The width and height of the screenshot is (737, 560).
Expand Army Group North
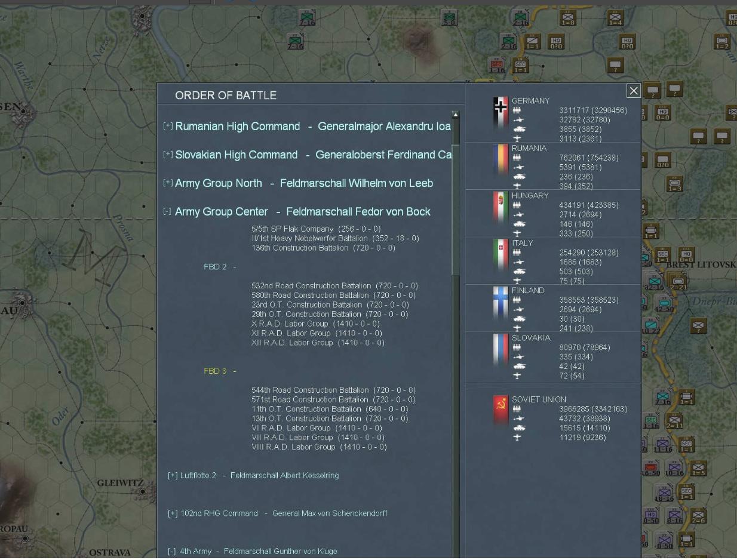tap(168, 183)
